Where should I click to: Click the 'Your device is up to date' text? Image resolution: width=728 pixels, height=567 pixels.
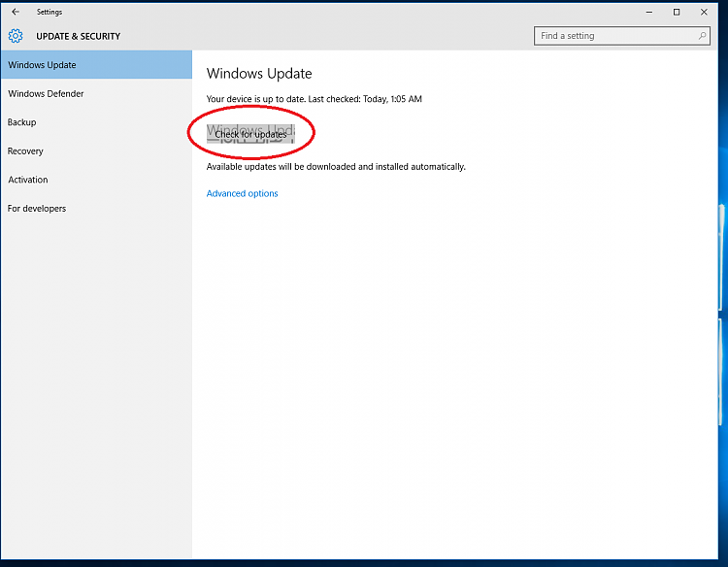pos(314,99)
